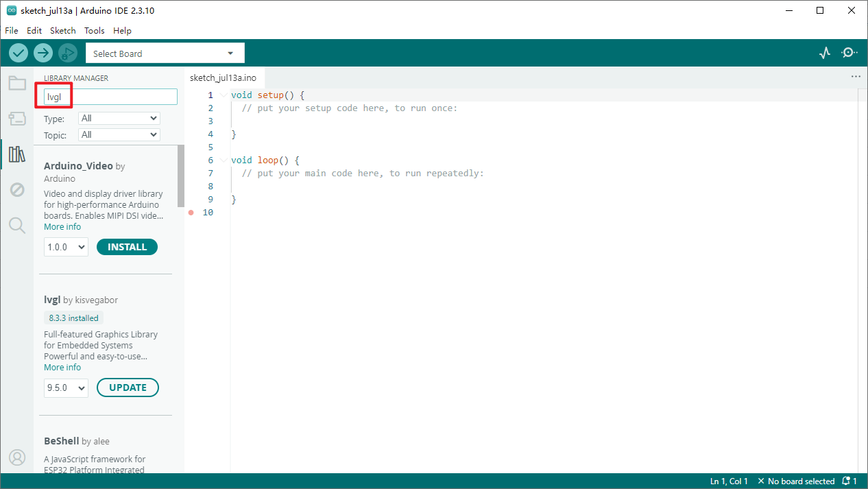Screen dimensions: 868x489
Task: Collapse the loop() function fold arrow
Action: coord(224,160)
